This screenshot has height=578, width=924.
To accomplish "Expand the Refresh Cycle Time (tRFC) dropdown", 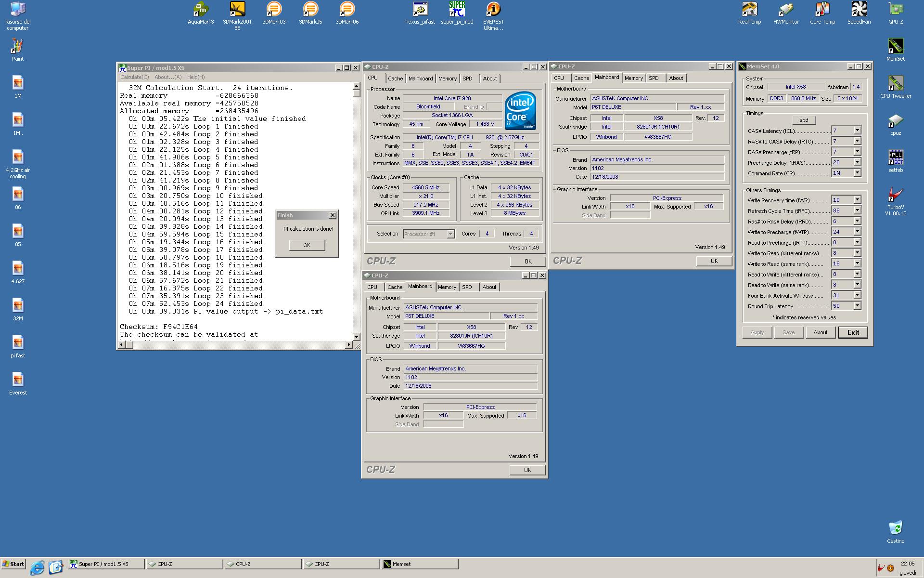I will click(x=857, y=210).
